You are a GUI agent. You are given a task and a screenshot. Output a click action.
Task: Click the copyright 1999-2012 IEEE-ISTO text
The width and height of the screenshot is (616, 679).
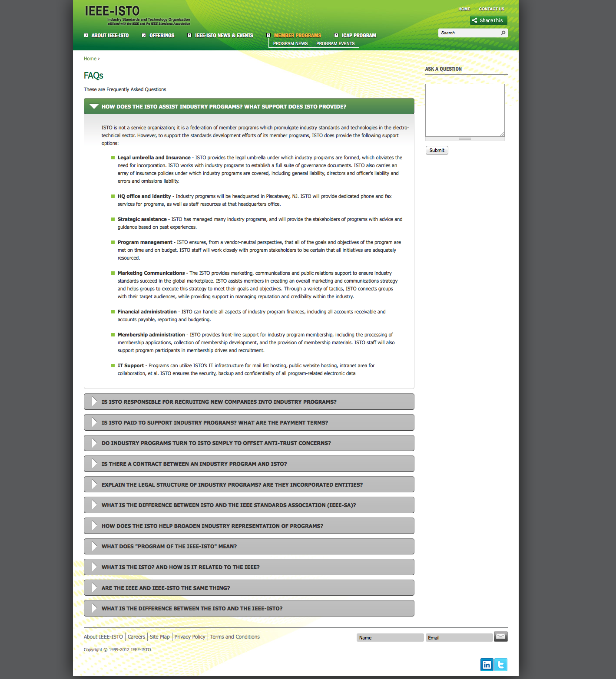click(117, 650)
